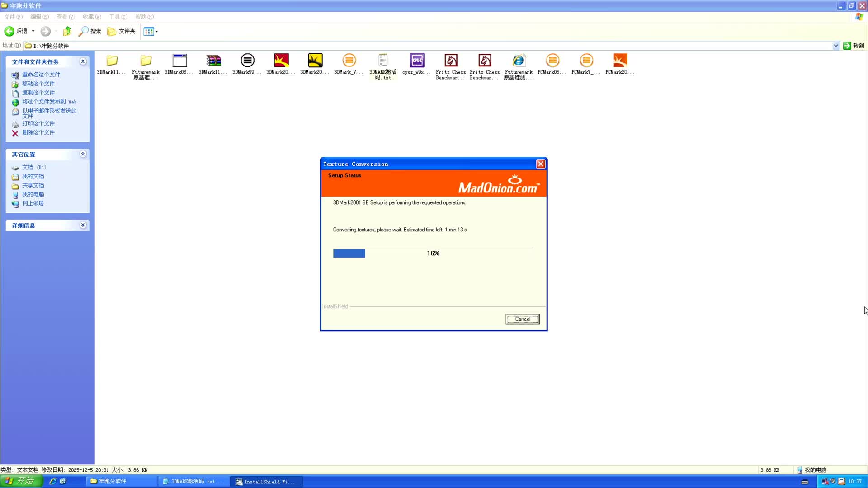Click the 3.86 KB status bar size
868x488 pixels.
(769, 470)
